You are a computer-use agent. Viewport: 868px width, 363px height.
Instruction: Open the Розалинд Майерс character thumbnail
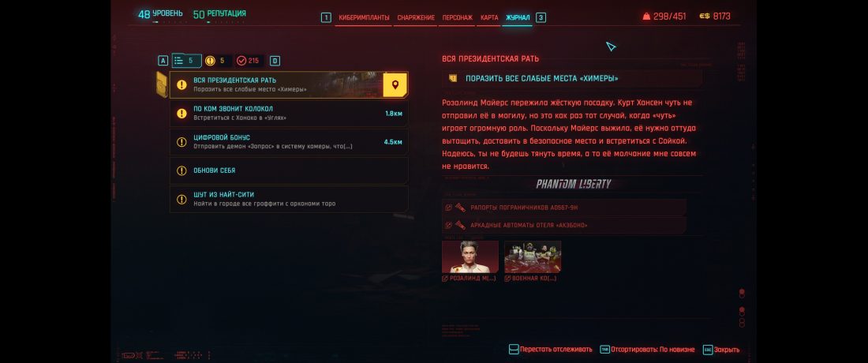click(x=470, y=257)
